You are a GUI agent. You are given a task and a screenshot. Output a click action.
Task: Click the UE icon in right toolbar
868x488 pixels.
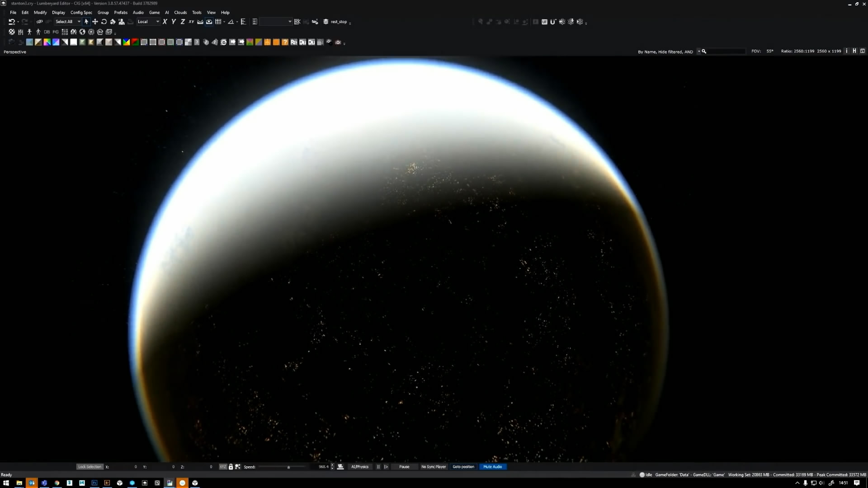tap(544, 22)
